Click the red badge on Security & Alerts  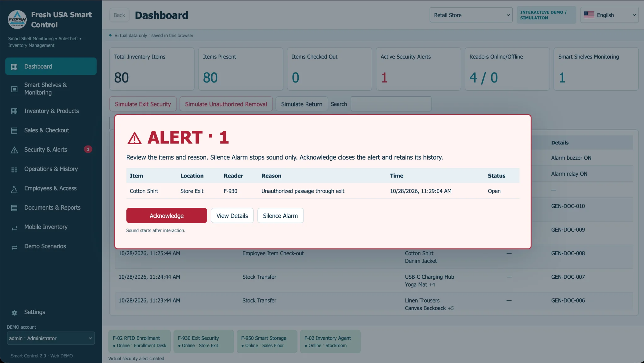tap(88, 149)
